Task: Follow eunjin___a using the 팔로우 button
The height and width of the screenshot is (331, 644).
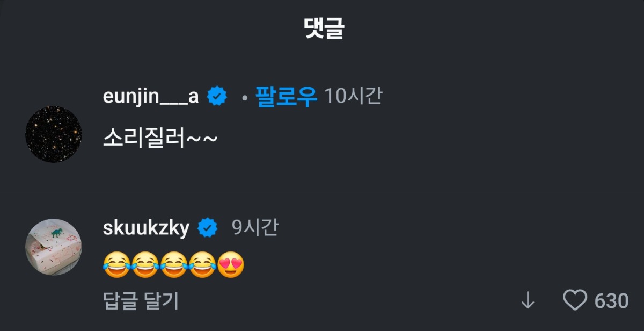Action: [287, 97]
